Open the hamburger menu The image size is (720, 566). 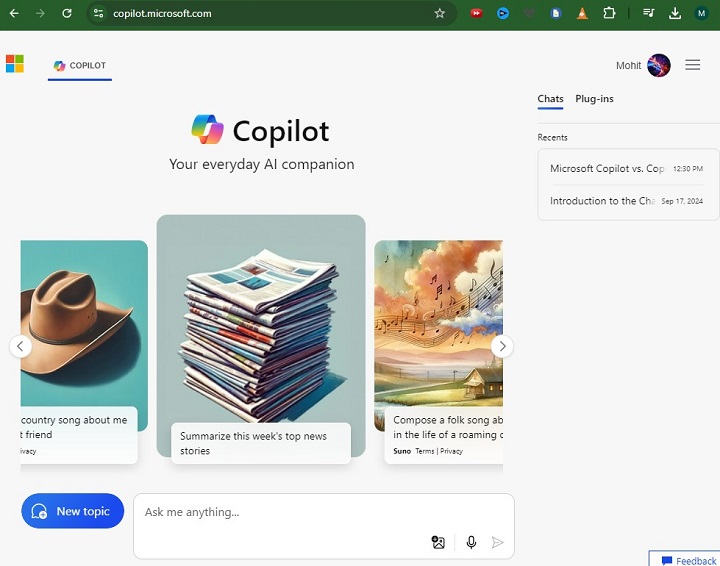692,65
